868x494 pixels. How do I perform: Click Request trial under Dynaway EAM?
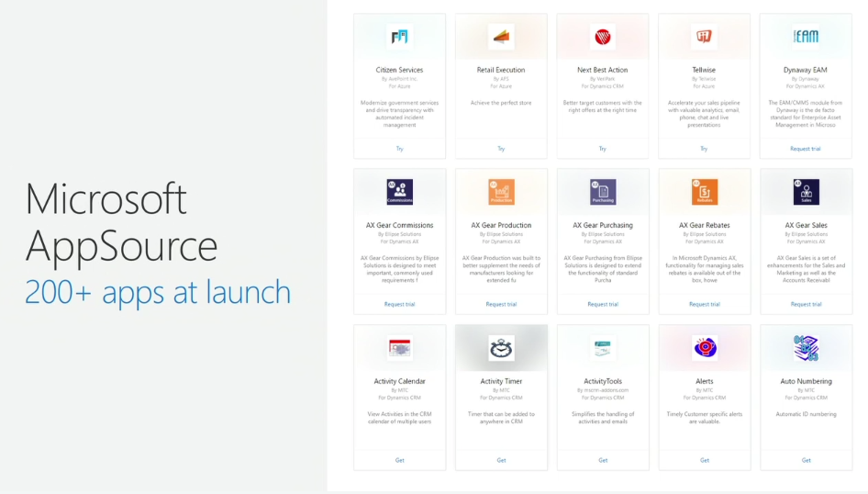click(x=806, y=149)
